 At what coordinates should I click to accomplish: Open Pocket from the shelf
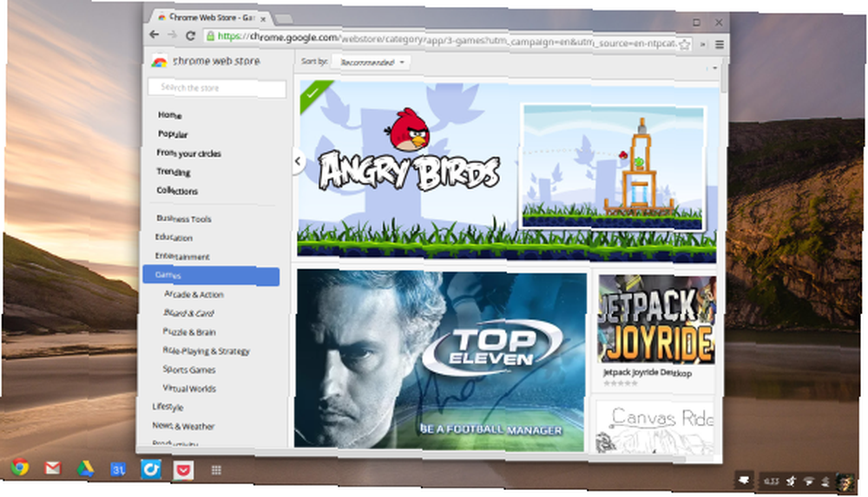pyautogui.click(x=183, y=470)
